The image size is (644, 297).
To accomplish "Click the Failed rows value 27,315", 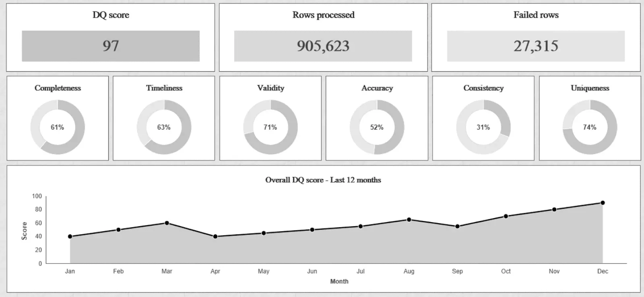I will tap(536, 46).
